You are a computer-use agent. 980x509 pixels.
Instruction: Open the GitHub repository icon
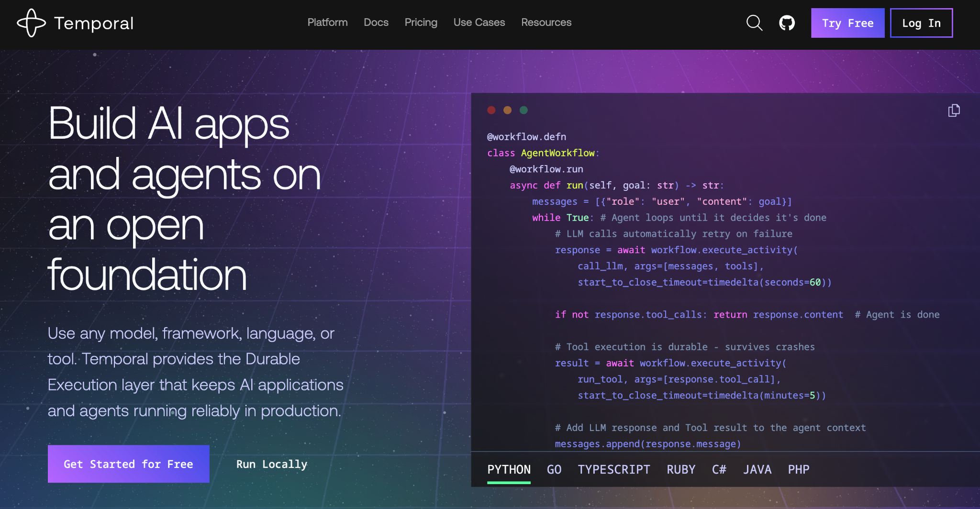pos(787,23)
